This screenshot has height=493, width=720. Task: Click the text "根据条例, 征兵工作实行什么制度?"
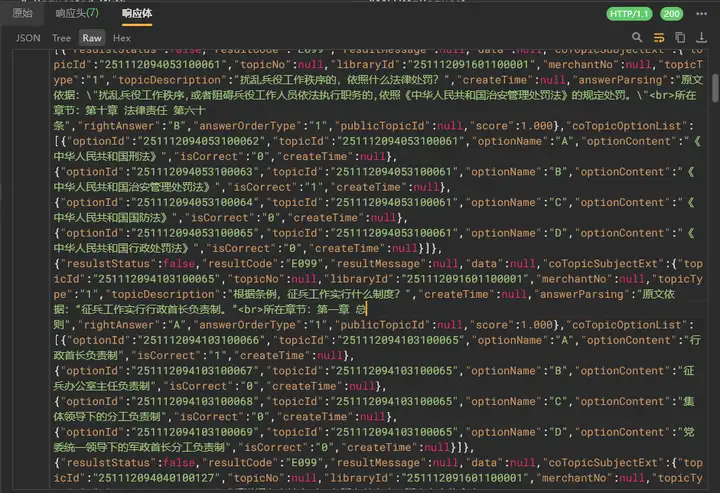point(316,294)
